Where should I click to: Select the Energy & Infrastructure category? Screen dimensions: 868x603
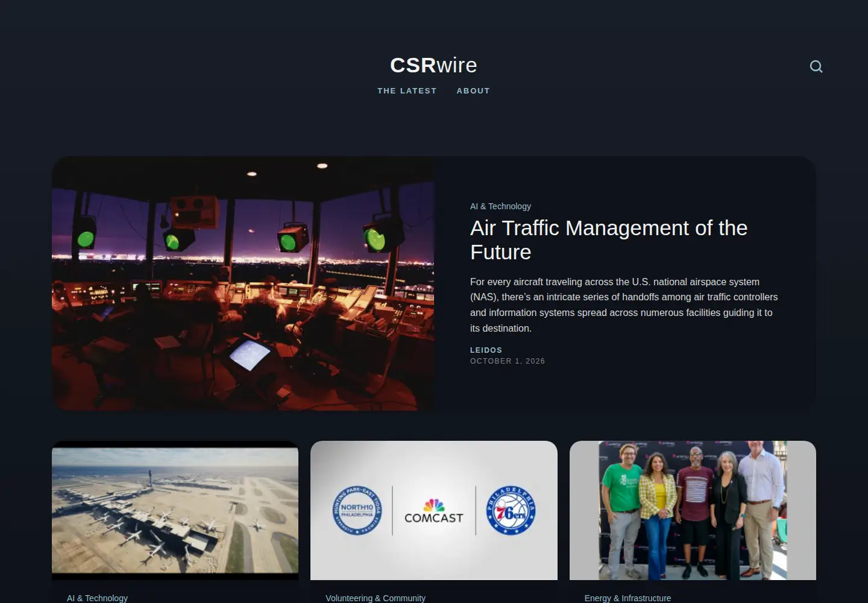[x=627, y=598]
